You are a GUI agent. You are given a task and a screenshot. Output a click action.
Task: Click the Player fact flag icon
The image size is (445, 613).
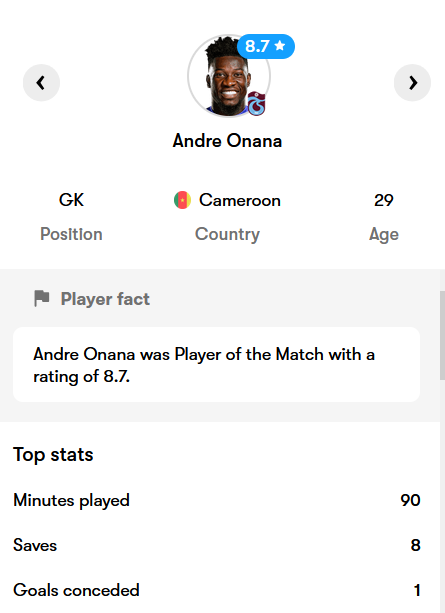[x=41, y=299]
